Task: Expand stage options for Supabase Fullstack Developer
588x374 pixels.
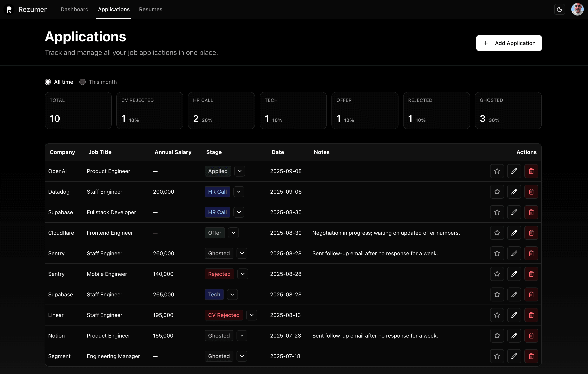Action: pyautogui.click(x=239, y=212)
